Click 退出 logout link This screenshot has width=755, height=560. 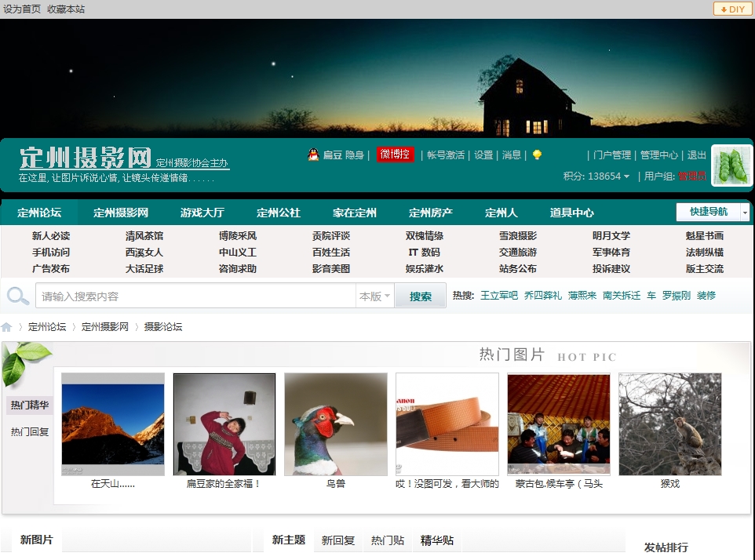pyautogui.click(x=696, y=155)
